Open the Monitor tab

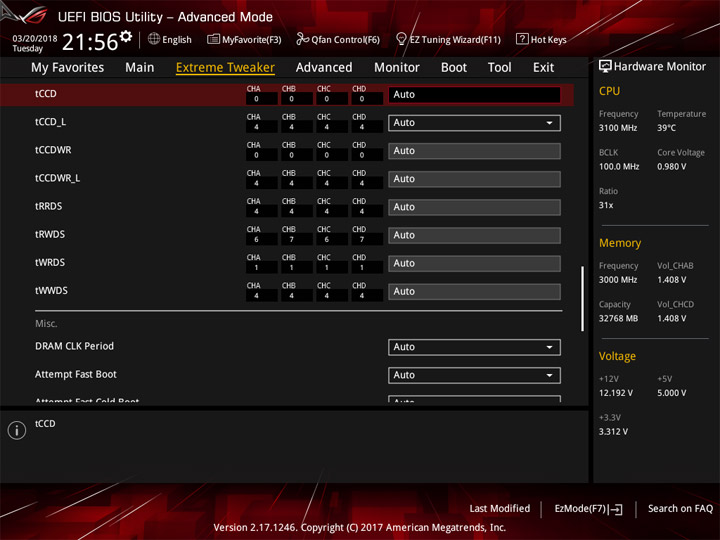tap(397, 68)
